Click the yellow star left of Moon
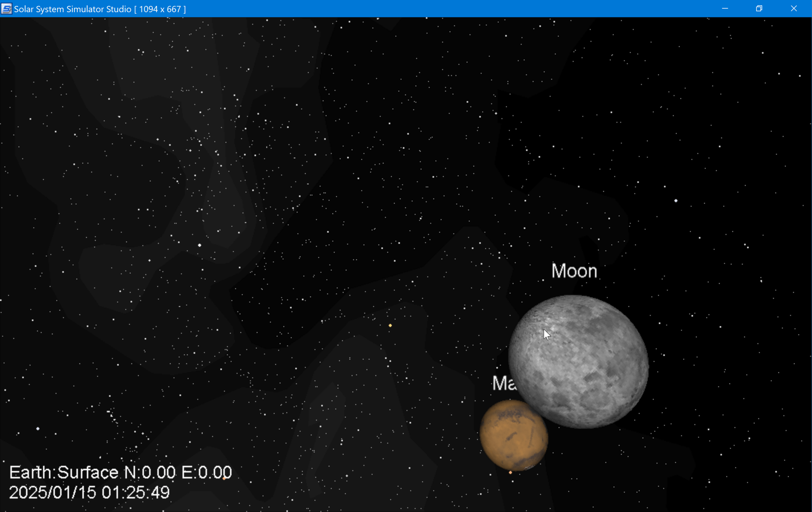 tap(390, 325)
